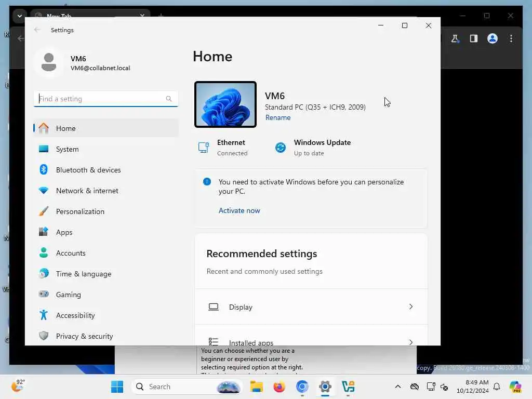Open Windows Update status
532x399 pixels.
point(313,148)
